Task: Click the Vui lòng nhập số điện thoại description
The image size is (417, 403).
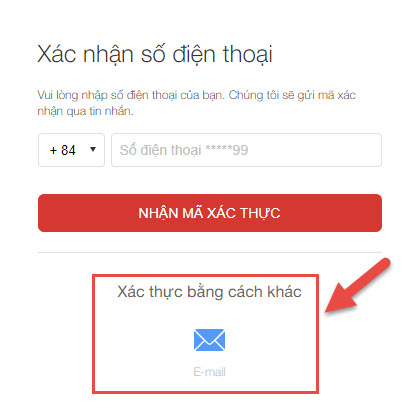Action: [197, 103]
